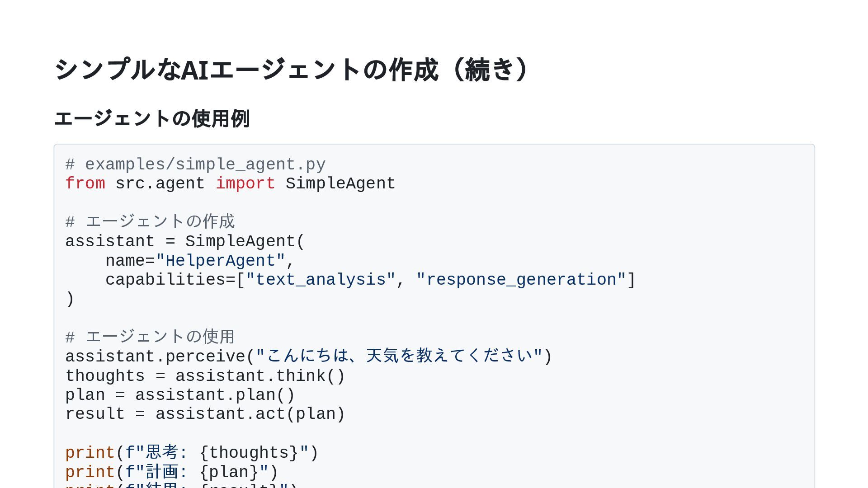Image resolution: width=868 pixels, height=488 pixels.
Task: Click the print statement containing '思考'
Action: (x=192, y=453)
